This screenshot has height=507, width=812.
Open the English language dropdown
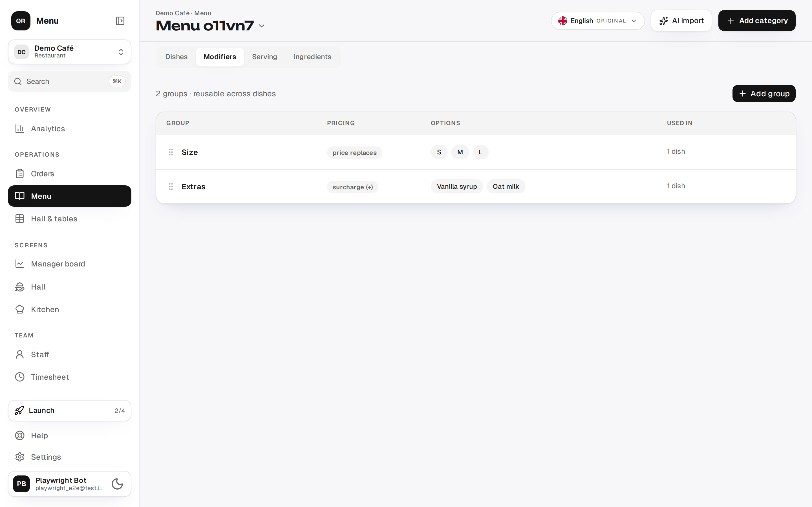598,21
